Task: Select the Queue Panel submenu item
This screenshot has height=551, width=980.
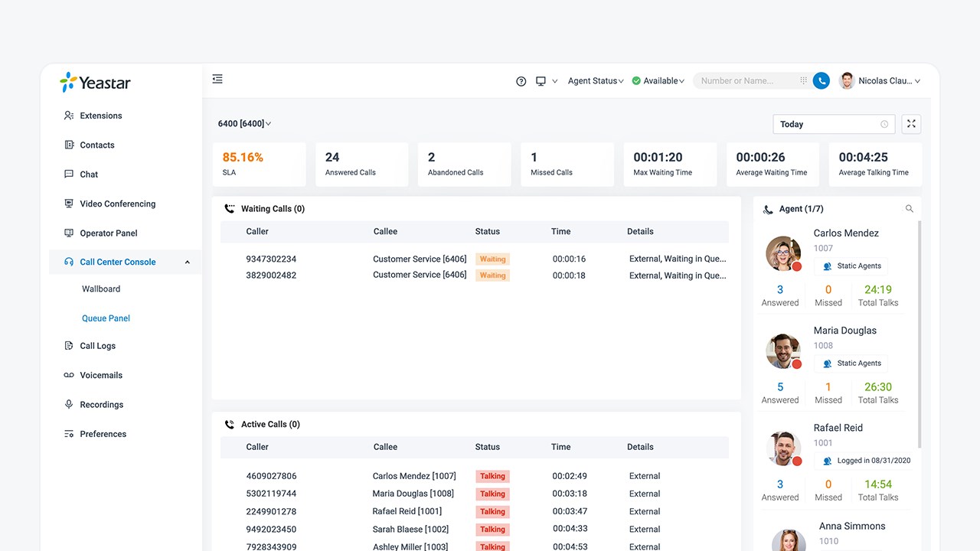Action: coord(106,318)
